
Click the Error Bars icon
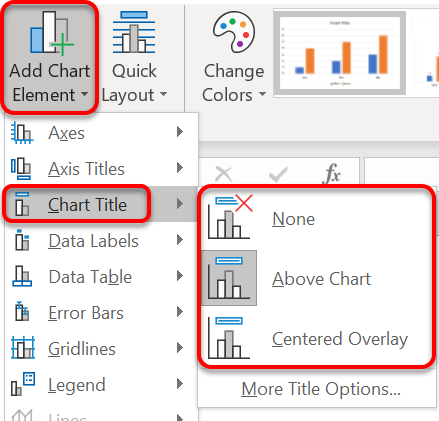coord(22,312)
